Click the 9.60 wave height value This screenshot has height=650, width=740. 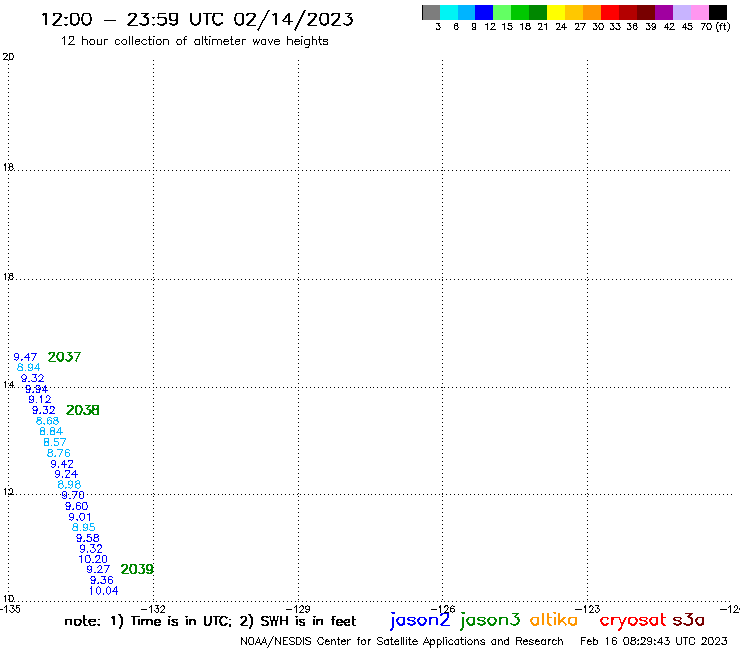click(76, 506)
